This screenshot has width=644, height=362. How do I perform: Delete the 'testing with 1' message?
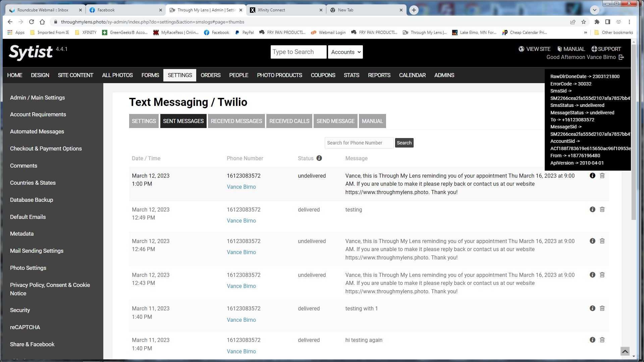click(602, 308)
